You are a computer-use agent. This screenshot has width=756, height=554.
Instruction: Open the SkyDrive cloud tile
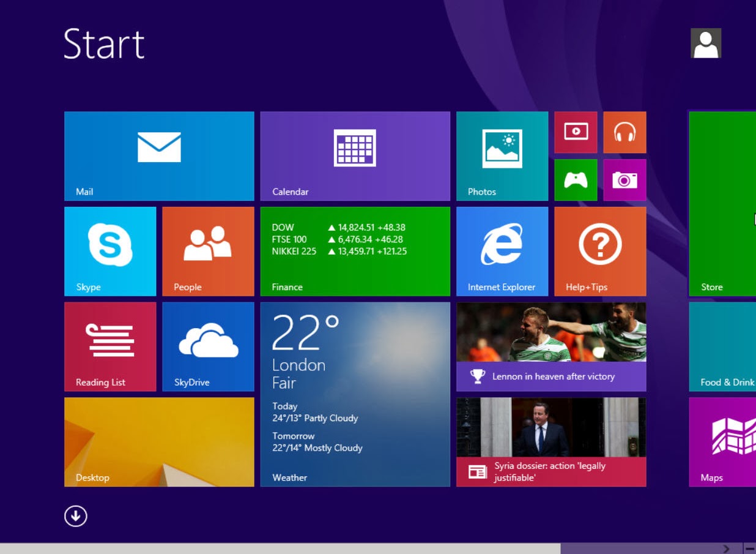[x=208, y=346]
